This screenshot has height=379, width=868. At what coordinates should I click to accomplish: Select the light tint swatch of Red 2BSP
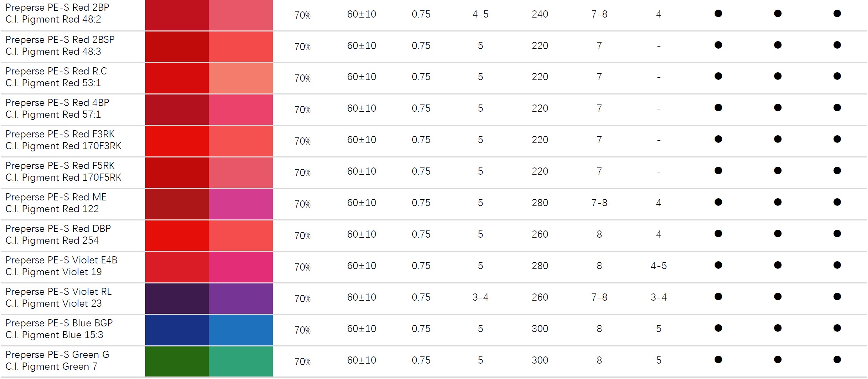point(241,47)
